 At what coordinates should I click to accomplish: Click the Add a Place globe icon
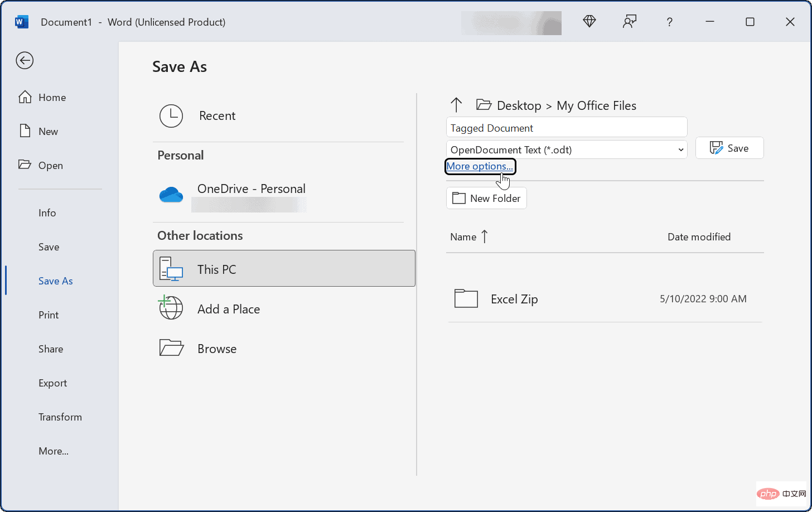pyautogui.click(x=171, y=308)
